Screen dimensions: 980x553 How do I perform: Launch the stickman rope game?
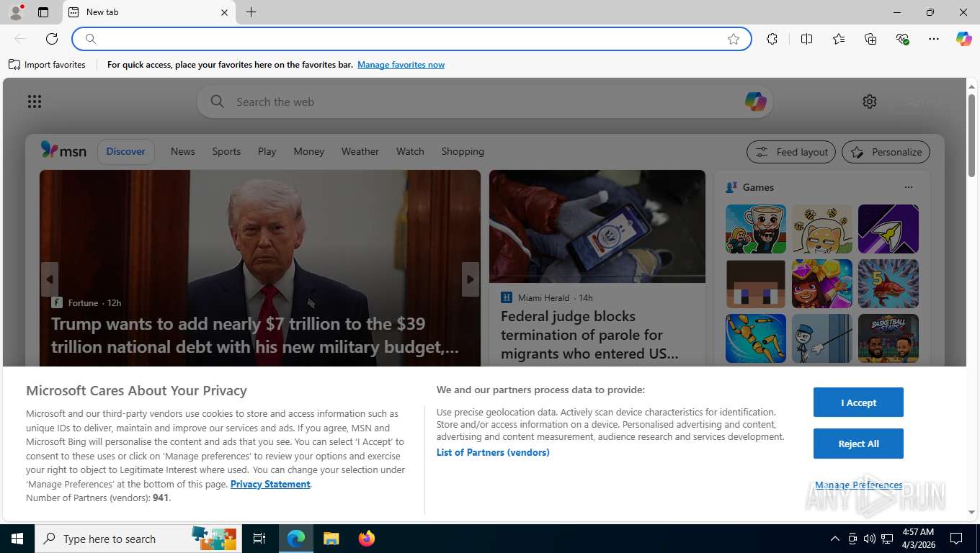click(x=822, y=338)
